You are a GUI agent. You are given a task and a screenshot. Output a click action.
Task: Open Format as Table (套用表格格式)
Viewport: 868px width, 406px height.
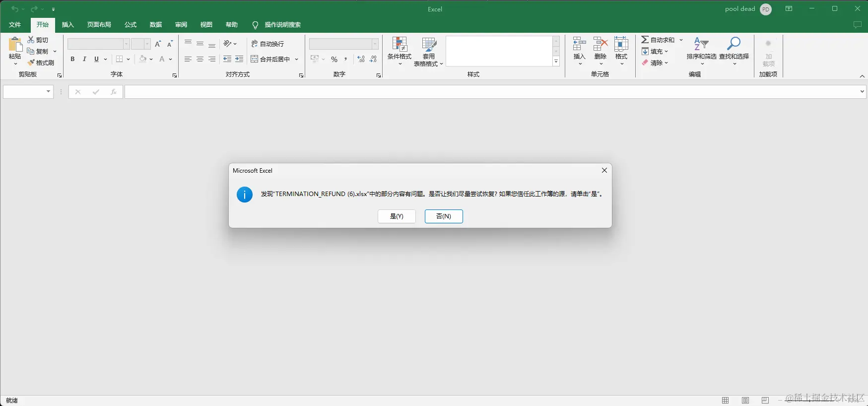tap(428, 51)
